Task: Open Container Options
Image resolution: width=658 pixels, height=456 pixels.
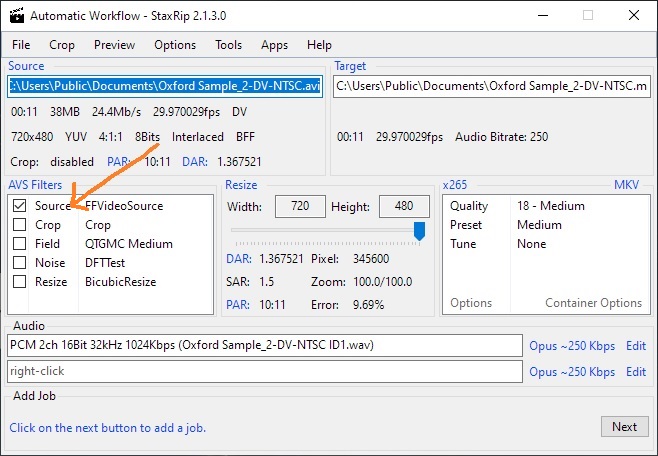Action: pos(593,303)
